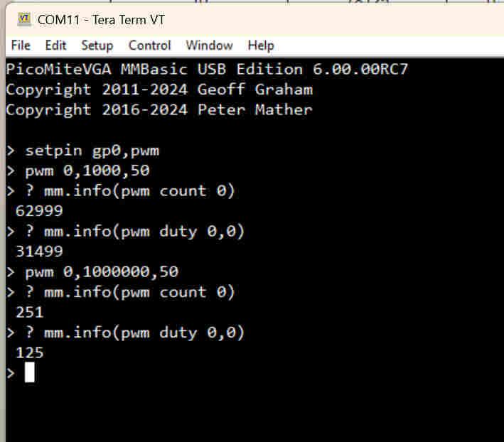The image size is (504, 442).
Task: Click the white block cursor at the prompt
Action: pos(29,372)
